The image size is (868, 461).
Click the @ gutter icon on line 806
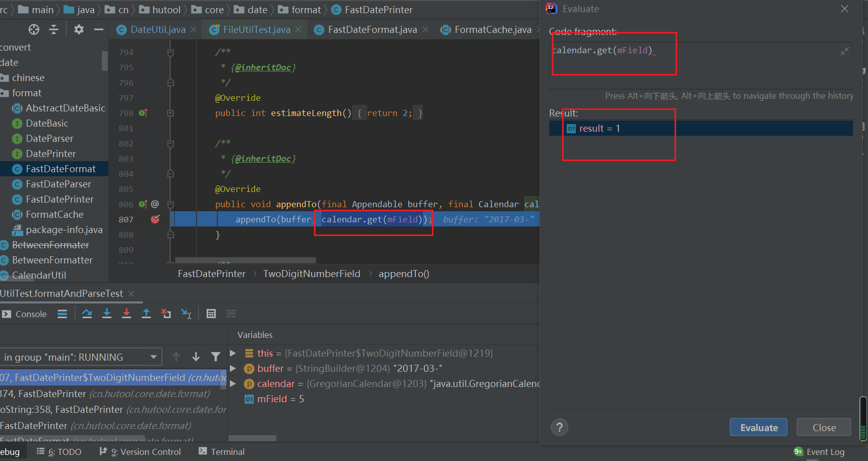click(x=155, y=204)
